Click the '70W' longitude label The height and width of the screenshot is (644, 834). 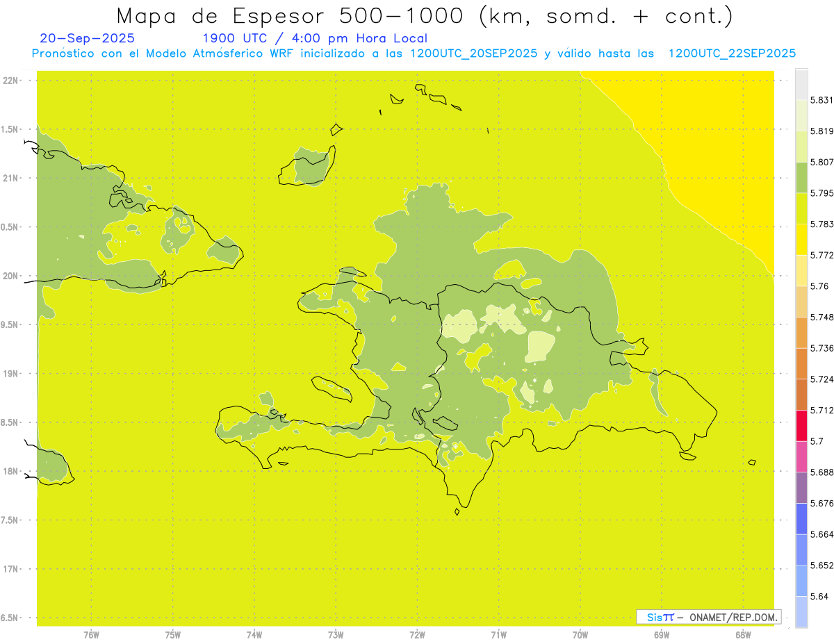tap(580, 634)
